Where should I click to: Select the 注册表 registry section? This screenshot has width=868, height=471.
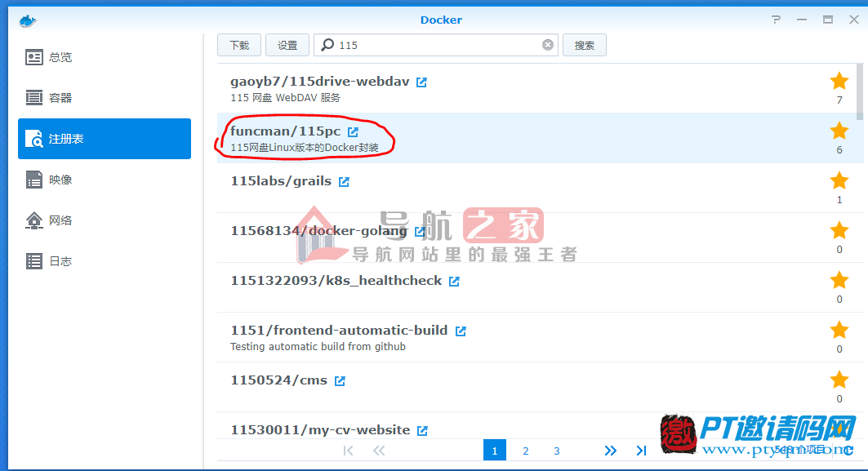pyautogui.click(x=104, y=139)
